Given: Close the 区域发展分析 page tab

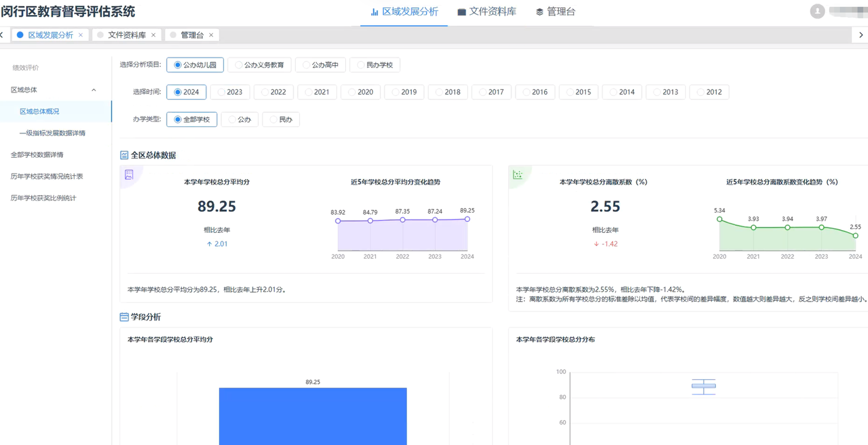Looking at the screenshot, I should 81,35.
